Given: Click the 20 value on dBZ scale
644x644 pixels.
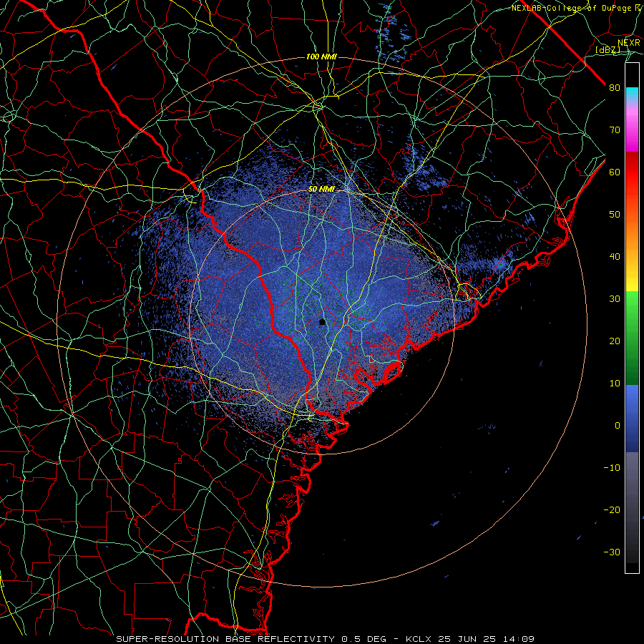Looking at the screenshot, I should pyautogui.click(x=615, y=341).
